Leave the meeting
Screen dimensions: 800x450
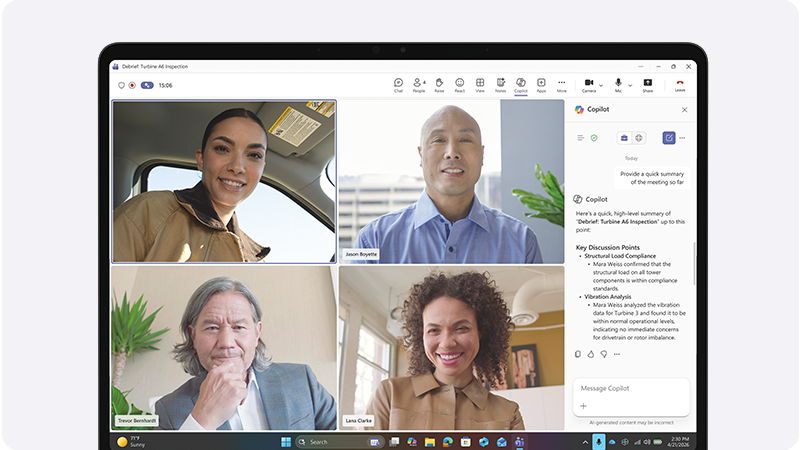click(680, 85)
